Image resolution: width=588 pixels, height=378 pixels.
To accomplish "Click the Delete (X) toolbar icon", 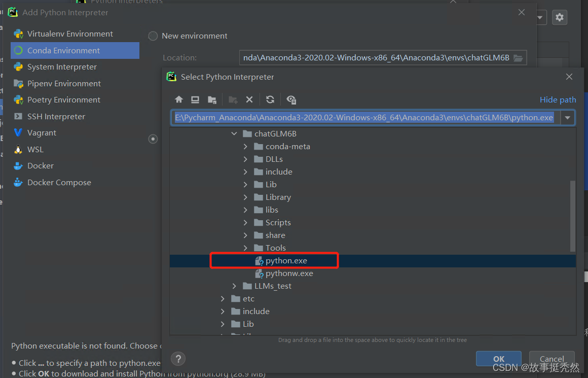I will (249, 99).
